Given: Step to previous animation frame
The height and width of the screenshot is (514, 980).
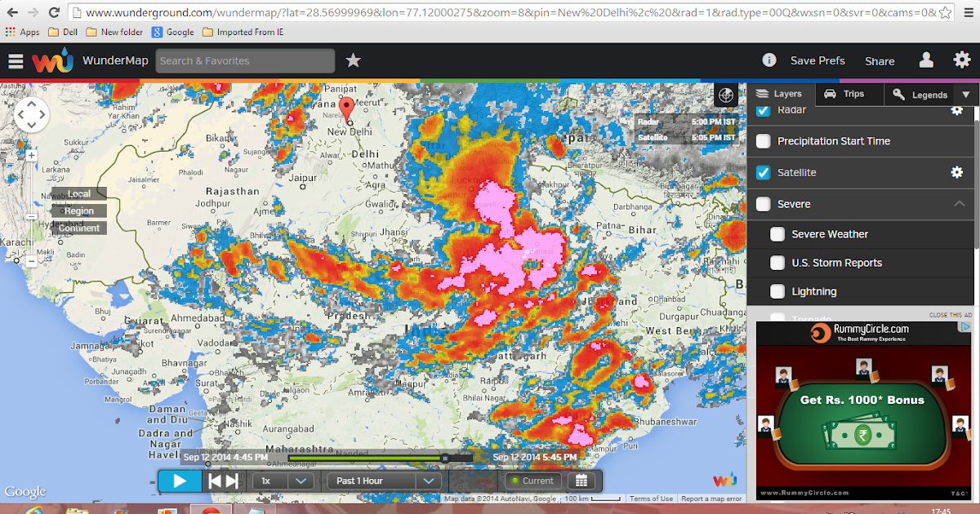Looking at the screenshot, I should coord(215,481).
